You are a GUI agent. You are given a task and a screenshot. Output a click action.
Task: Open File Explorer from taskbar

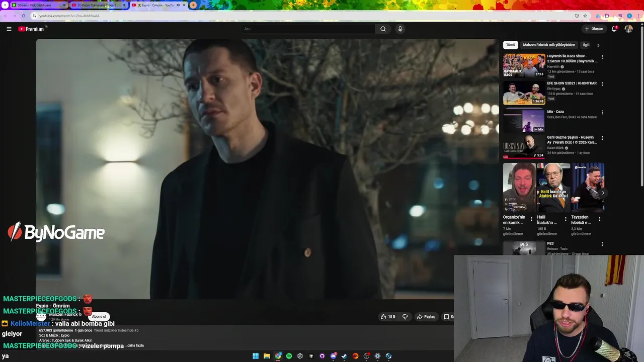267,356
